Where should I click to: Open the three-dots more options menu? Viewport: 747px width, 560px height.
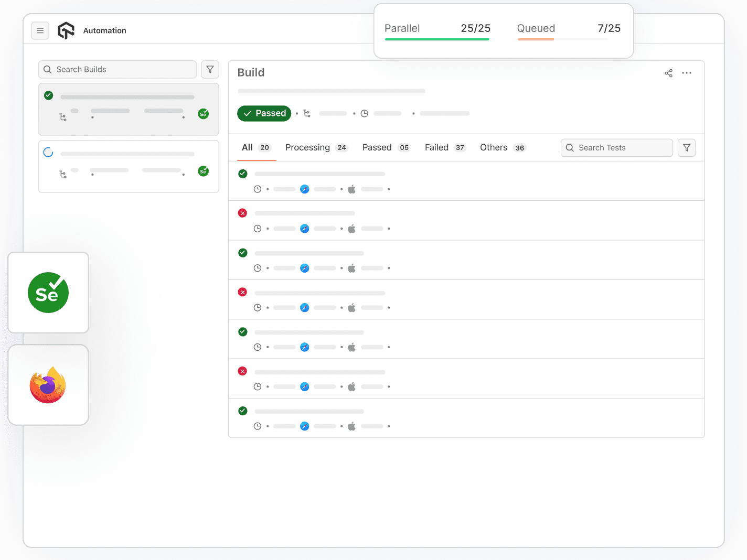(687, 73)
